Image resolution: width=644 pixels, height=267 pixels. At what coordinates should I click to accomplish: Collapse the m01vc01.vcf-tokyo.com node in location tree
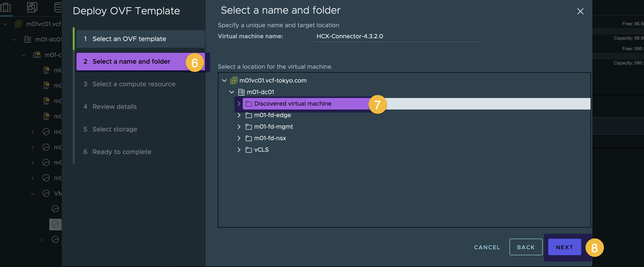[x=224, y=80]
